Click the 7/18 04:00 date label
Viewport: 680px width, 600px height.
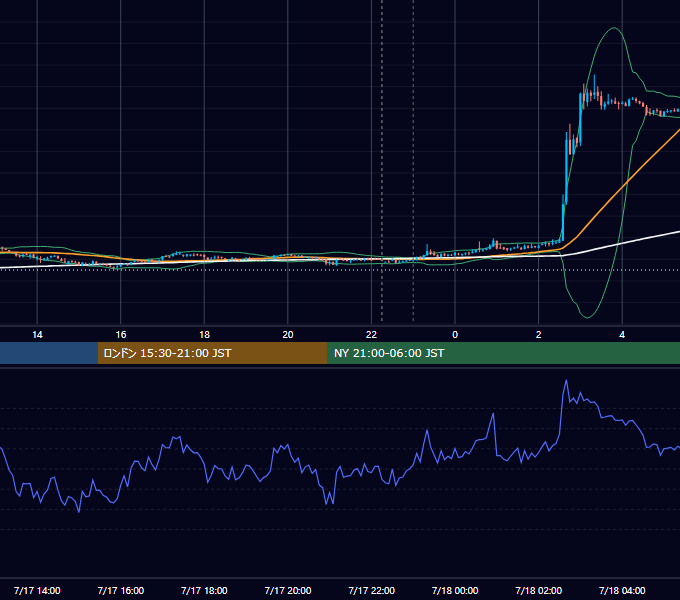[x=622, y=590]
